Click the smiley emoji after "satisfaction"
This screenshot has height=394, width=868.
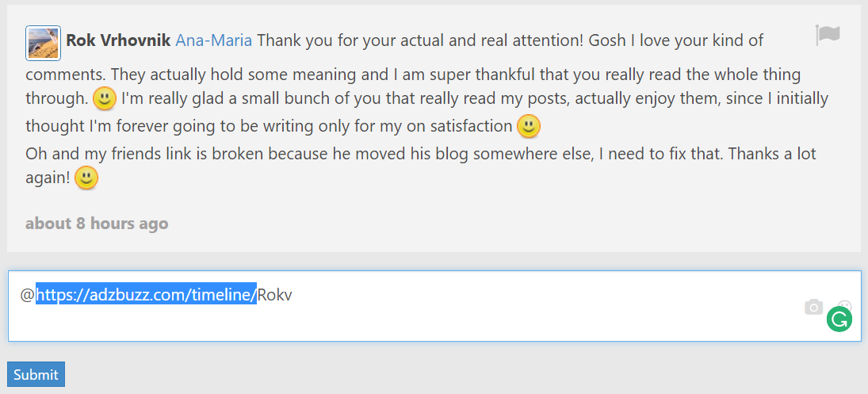[529, 126]
